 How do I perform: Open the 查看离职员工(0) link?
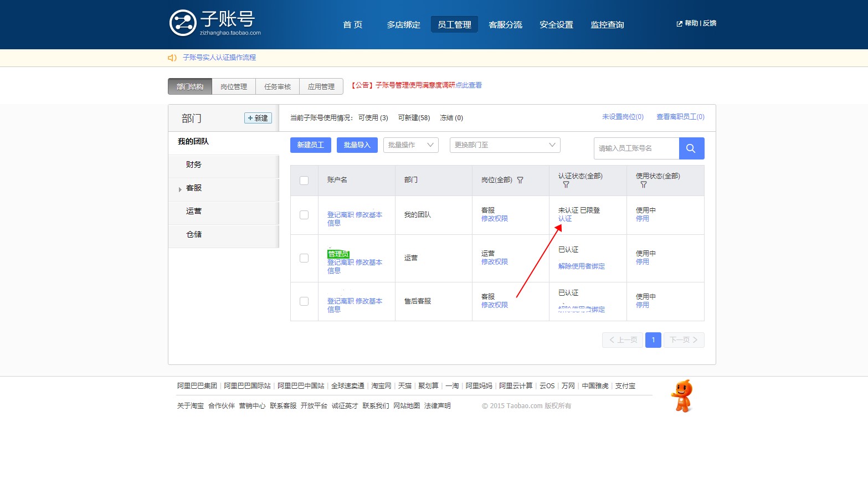click(680, 117)
